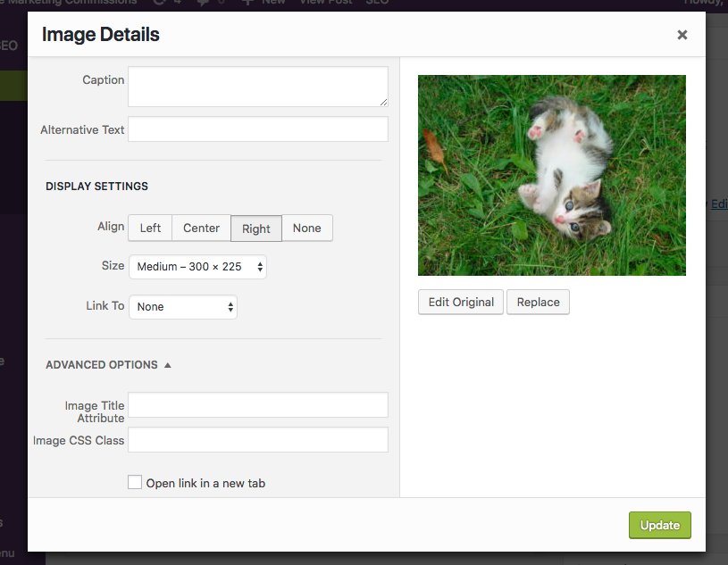Select the None alignment option

pyautogui.click(x=306, y=228)
